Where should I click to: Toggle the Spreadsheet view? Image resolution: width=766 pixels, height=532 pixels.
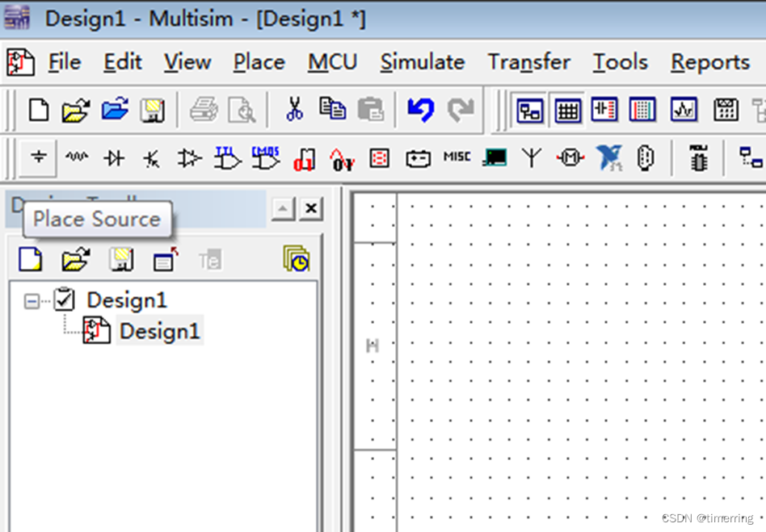568,110
